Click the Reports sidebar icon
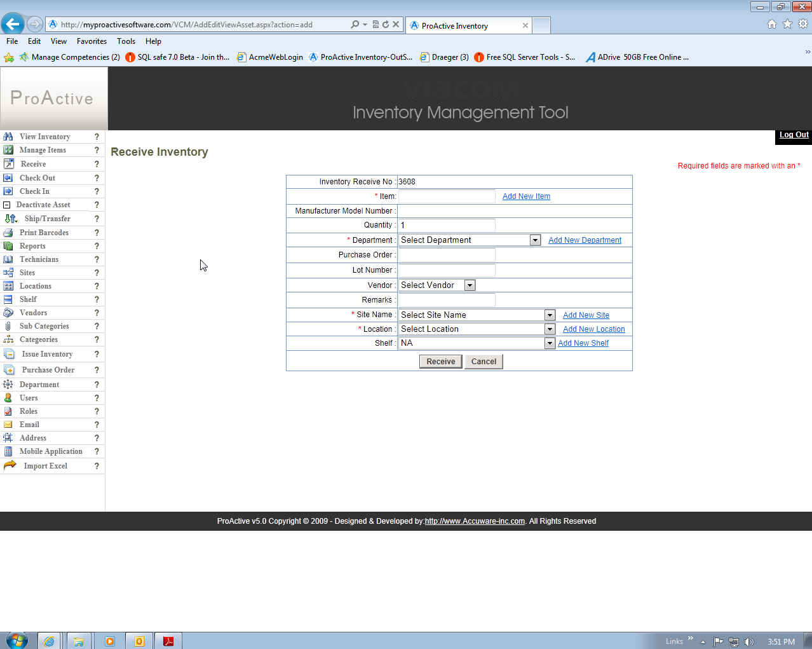The width and height of the screenshot is (812, 649). (8, 246)
